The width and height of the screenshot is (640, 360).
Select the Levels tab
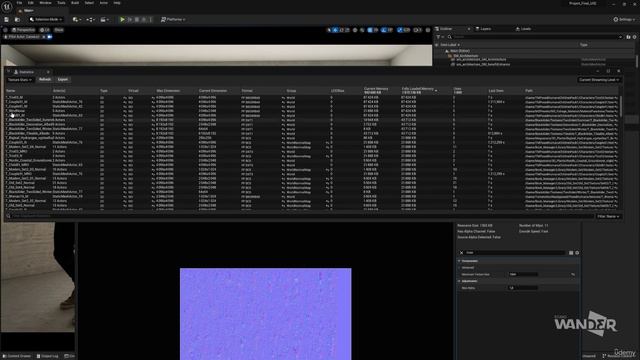(x=523, y=29)
